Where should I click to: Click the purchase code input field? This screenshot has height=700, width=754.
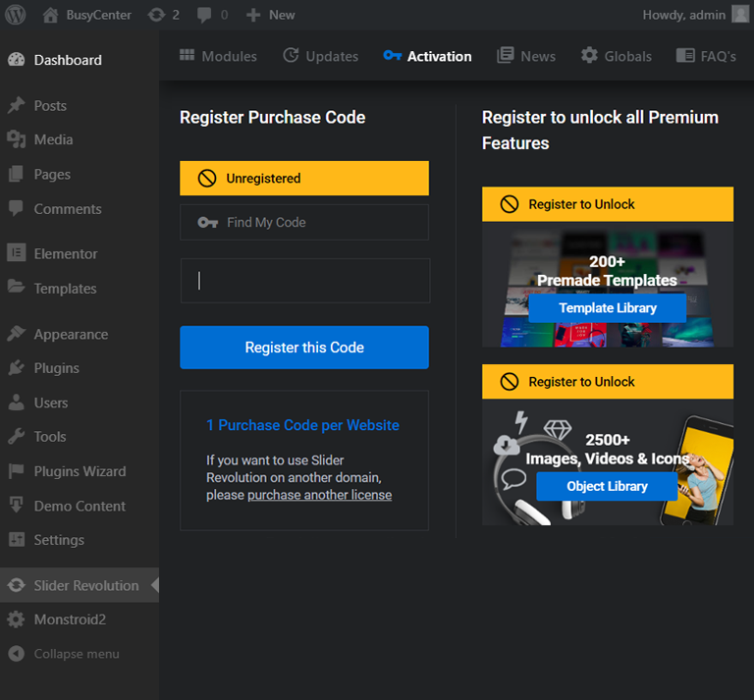tap(305, 281)
